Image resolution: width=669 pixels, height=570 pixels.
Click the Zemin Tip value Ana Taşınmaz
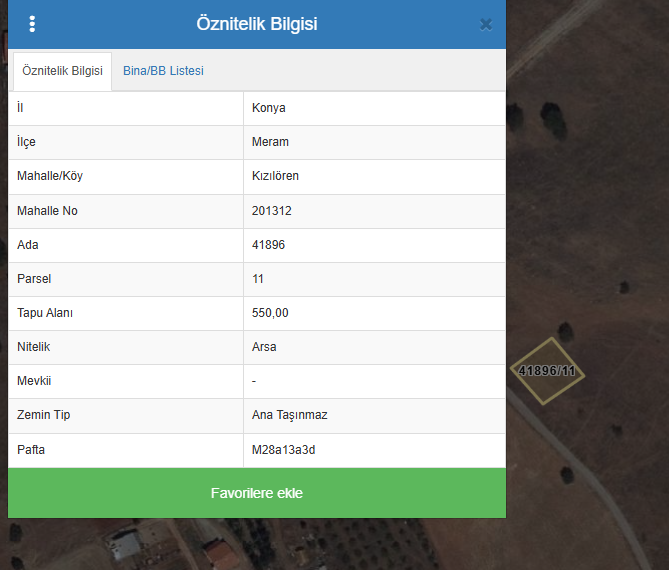(290, 415)
